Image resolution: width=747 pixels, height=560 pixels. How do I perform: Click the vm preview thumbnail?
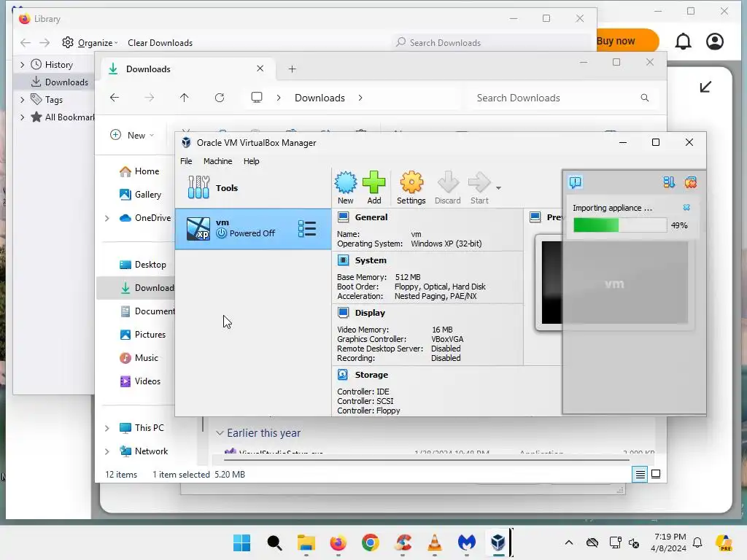(x=614, y=283)
